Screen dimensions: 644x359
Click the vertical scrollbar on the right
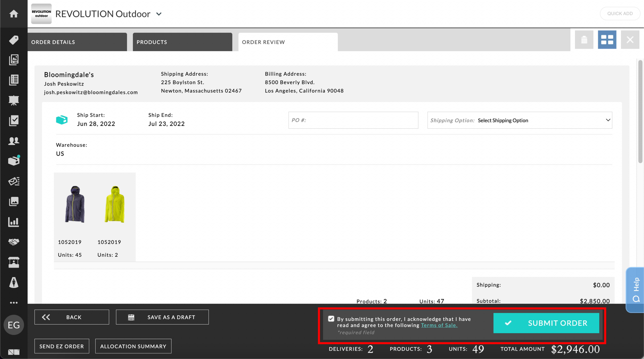(x=640, y=111)
